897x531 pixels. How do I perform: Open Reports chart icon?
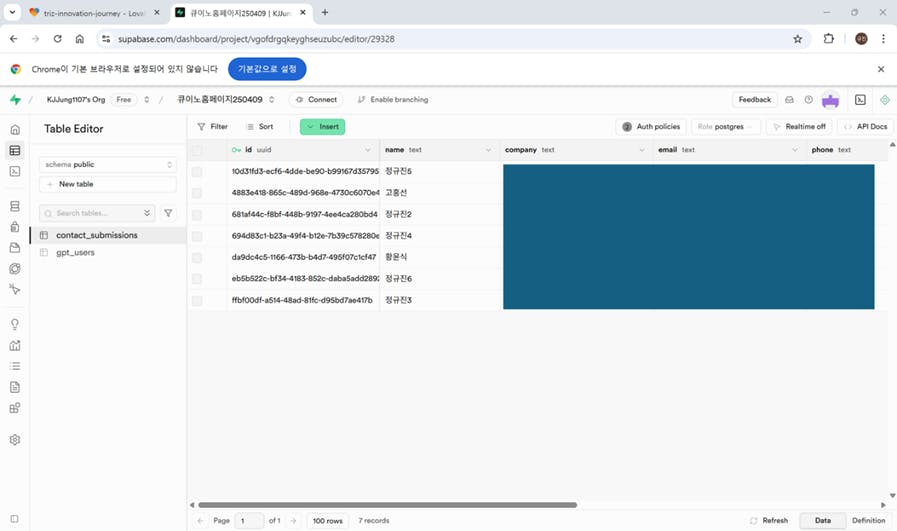(x=15, y=345)
